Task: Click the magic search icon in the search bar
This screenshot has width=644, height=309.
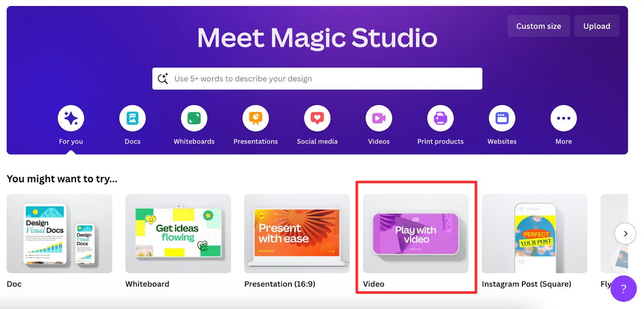Action: 163,78
